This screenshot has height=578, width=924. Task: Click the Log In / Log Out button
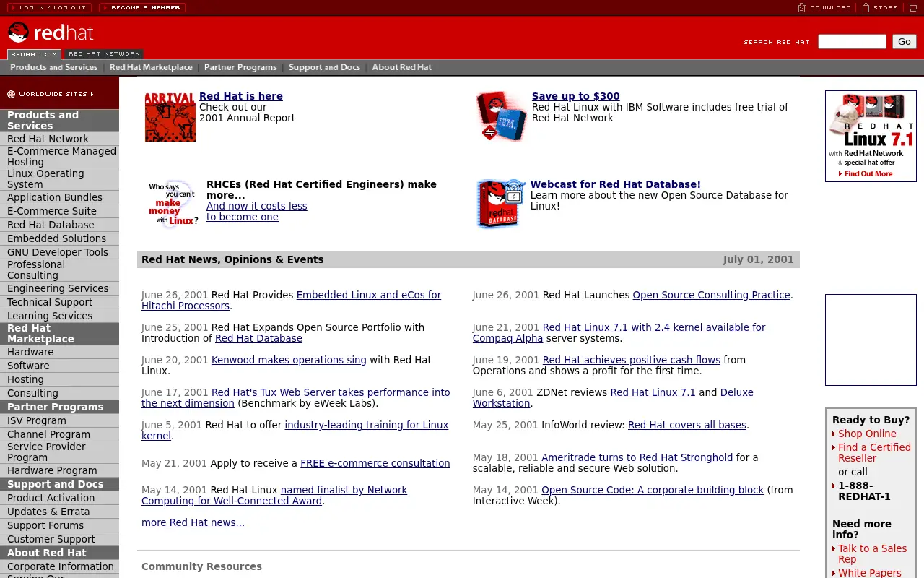pos(48,7)
